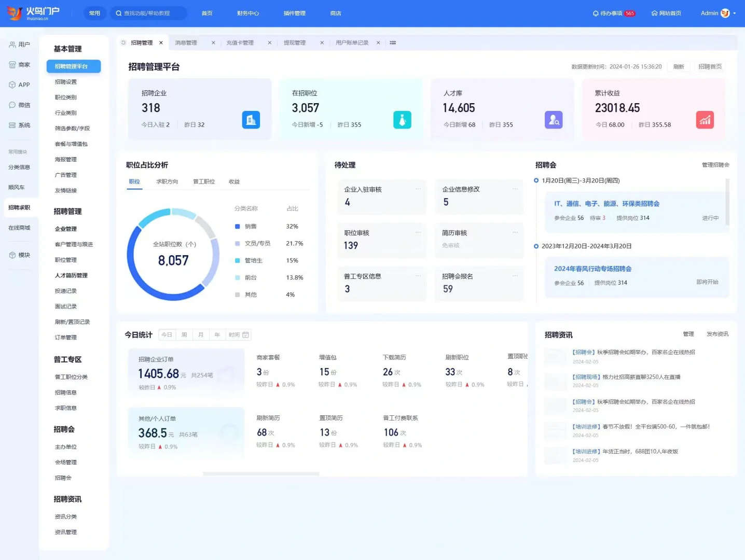Open more options on 普工专区信息 card
The height and width of the screenshot is (560, 745).
[418, 276]
